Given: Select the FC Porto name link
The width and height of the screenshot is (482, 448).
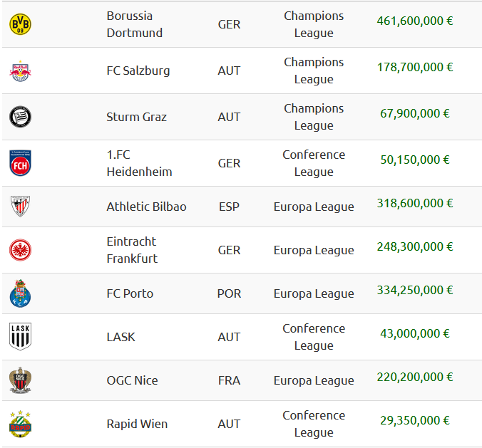Looking at the screenshot, I should pos(130,293).
